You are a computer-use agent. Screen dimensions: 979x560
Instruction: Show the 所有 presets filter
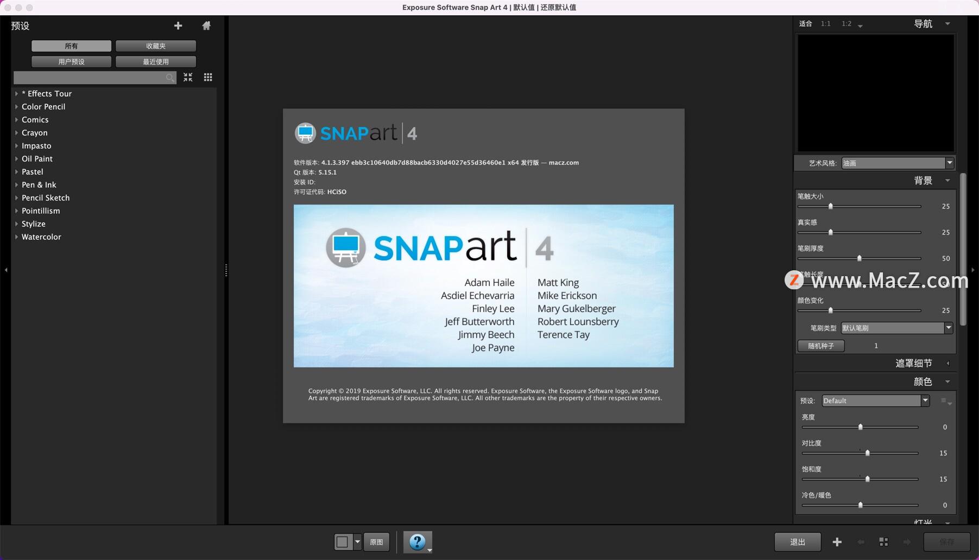tap(71, 46)
